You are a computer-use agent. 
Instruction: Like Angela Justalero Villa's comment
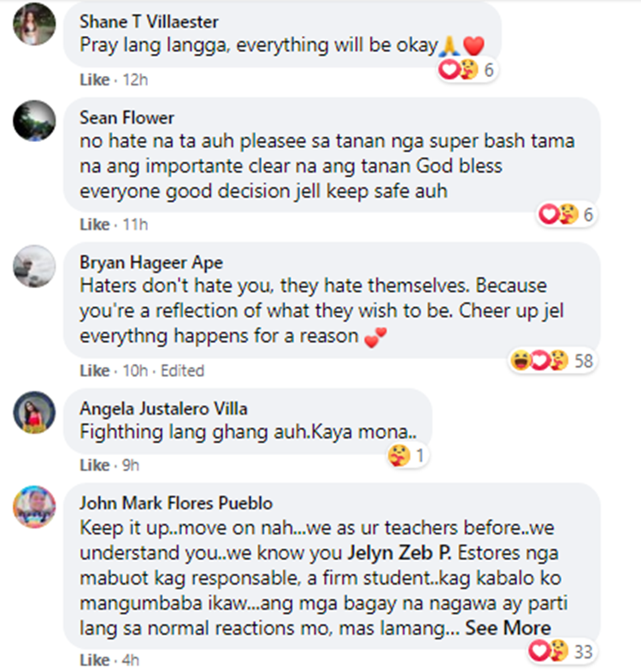(x=95, y=465)
